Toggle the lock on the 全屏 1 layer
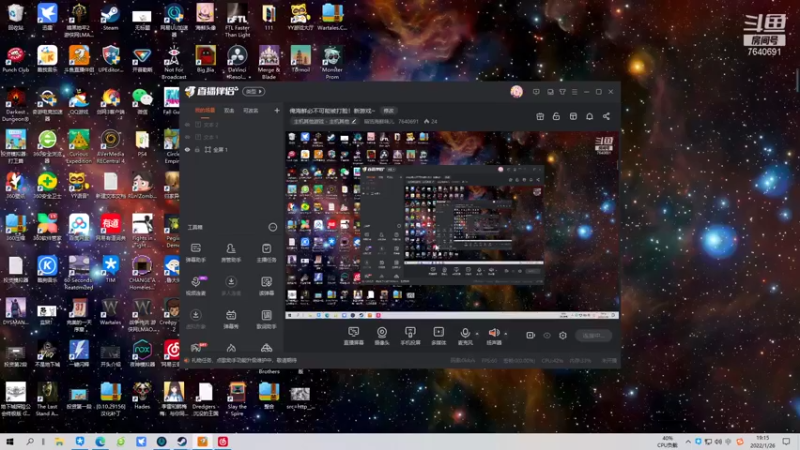This screenshot has width=800, height=450. tap(197, 149)
